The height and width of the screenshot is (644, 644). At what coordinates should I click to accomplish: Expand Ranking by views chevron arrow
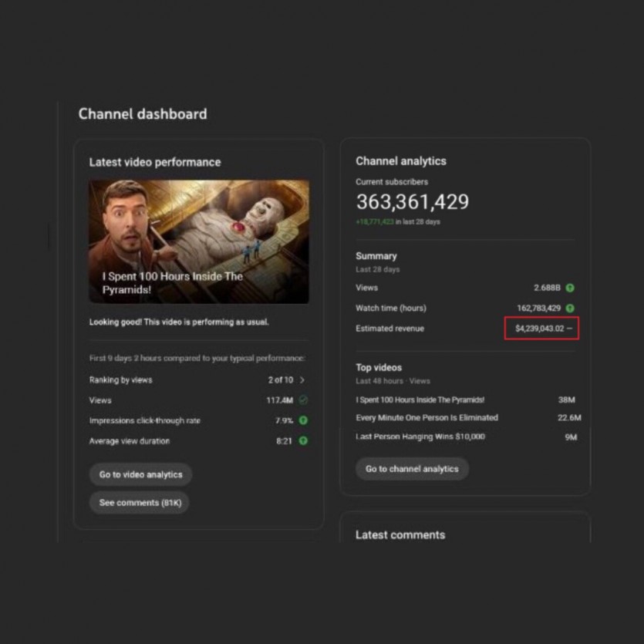pyautogui.click(x=302, y=380)
